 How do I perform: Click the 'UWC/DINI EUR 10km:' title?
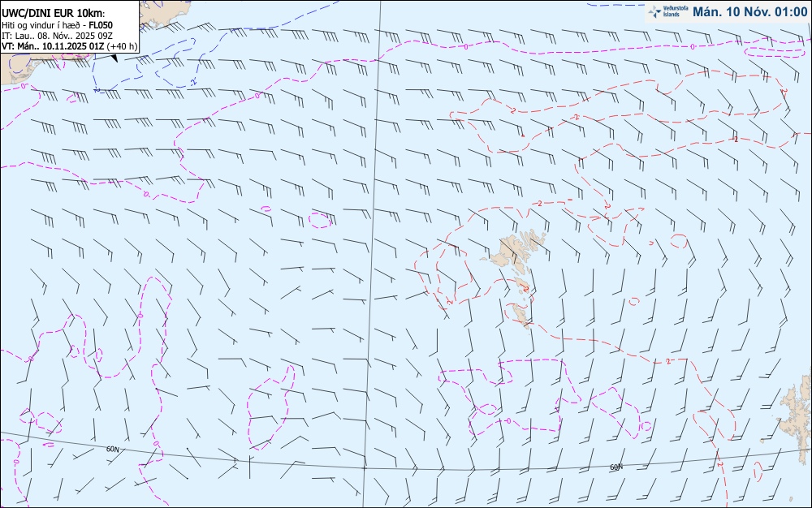tap(54, 14)
